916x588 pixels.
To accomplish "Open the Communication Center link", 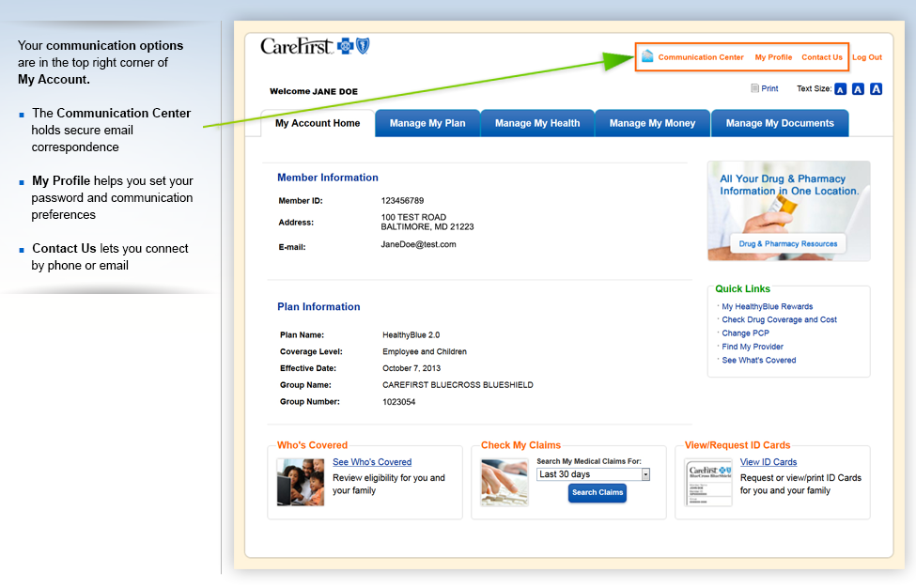I will [x=701, y=57].
